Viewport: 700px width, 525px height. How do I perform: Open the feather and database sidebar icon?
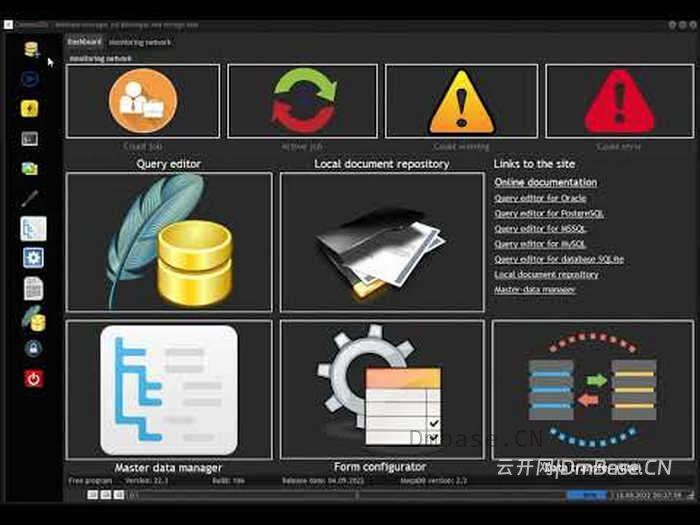point(34,319)
